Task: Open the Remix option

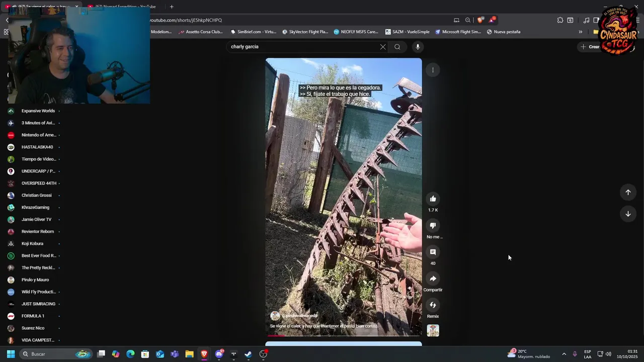Action: (433, 305)
